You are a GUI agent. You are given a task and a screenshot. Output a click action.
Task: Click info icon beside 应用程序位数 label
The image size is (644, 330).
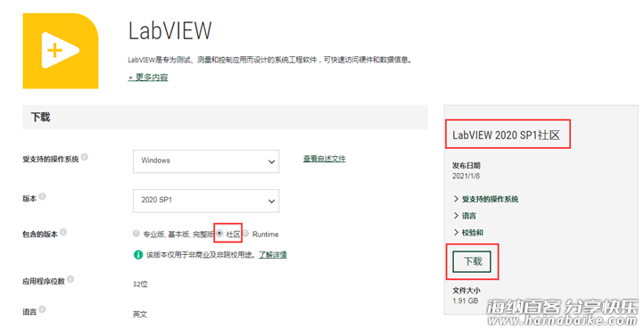click(x=70, y=279)
